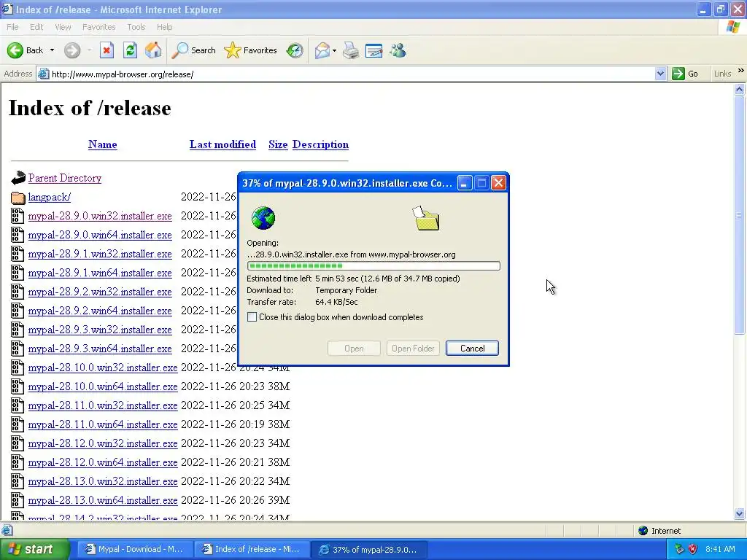Stop page loading with red X icon
This screenshot has height=560, width=747.
[107, 50]
